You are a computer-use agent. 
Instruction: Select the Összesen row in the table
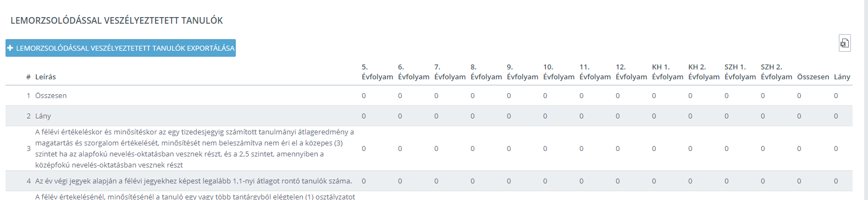(x=429, y=95)
